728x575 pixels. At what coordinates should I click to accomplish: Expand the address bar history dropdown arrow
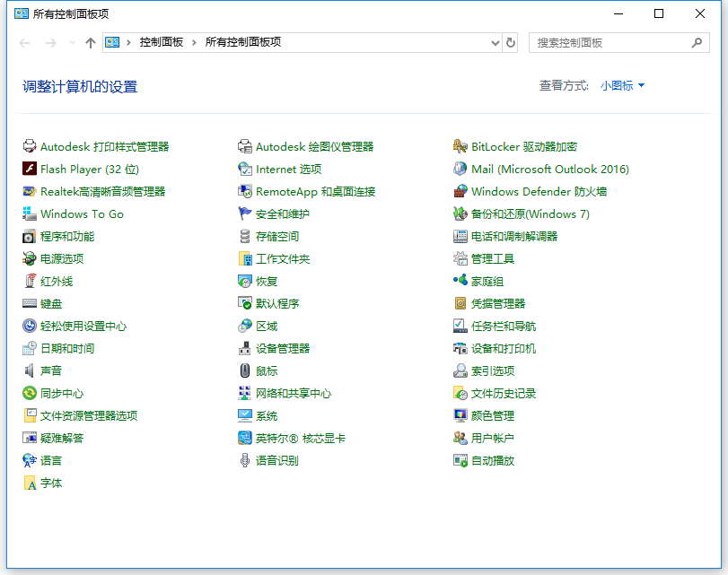click(495, 43)
